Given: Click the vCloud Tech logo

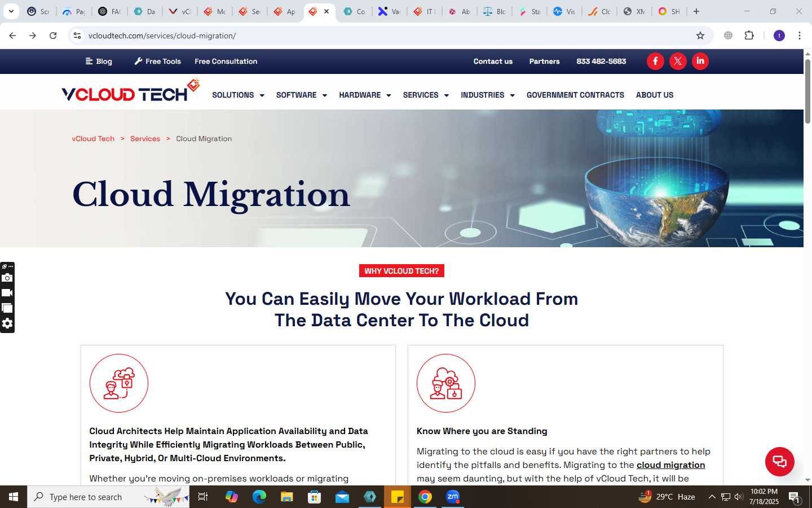Looking at the screenshot, I should click(131, 91).
